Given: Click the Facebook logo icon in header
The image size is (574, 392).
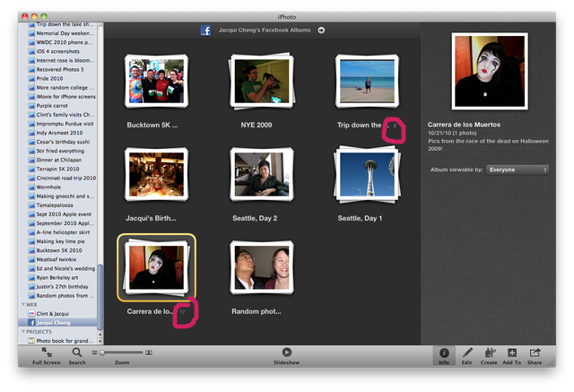Looking at the screenshot, I should [205, 30].
